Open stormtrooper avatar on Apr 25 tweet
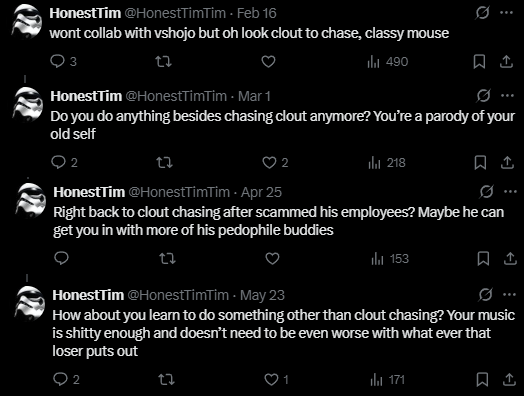Image resolution: width=524 pixels, height=396 pixels. click(30, 200)
